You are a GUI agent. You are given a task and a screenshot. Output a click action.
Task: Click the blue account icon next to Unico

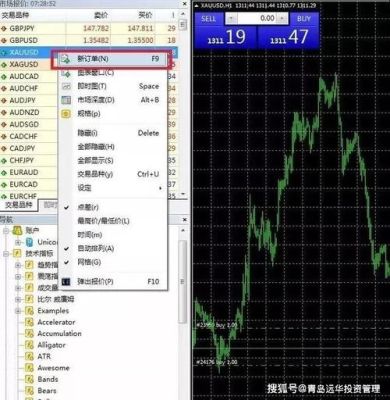(x=30, y=242)
